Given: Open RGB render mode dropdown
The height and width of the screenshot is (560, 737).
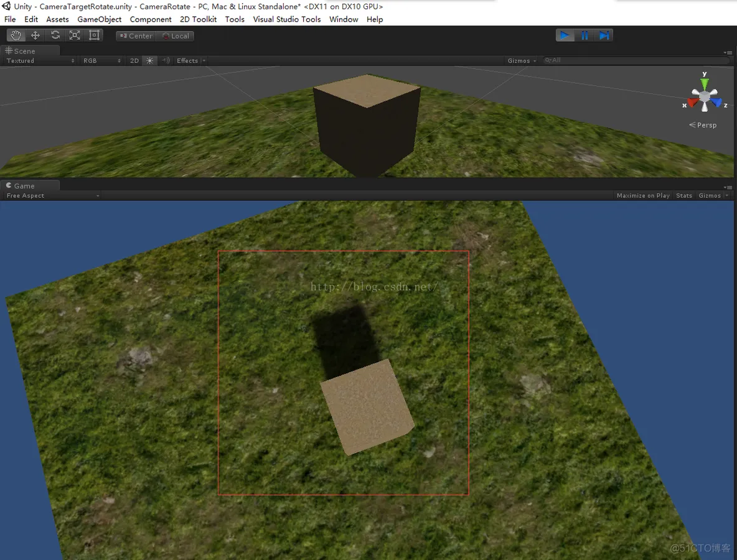Looking at the screenshot, I should click(x=102, y=60).
